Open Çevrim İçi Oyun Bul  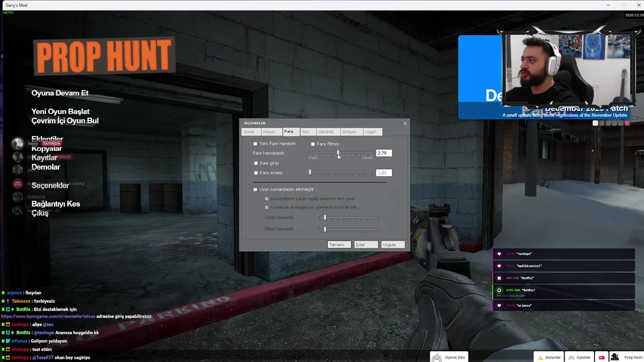(x=65, y=121)
